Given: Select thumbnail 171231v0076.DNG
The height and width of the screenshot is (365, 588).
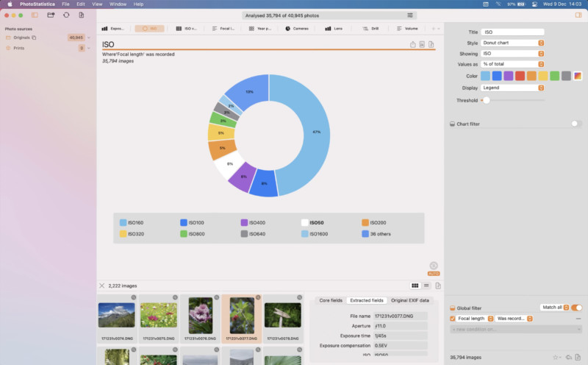Looking at the screenshot, I should [200, 318].
